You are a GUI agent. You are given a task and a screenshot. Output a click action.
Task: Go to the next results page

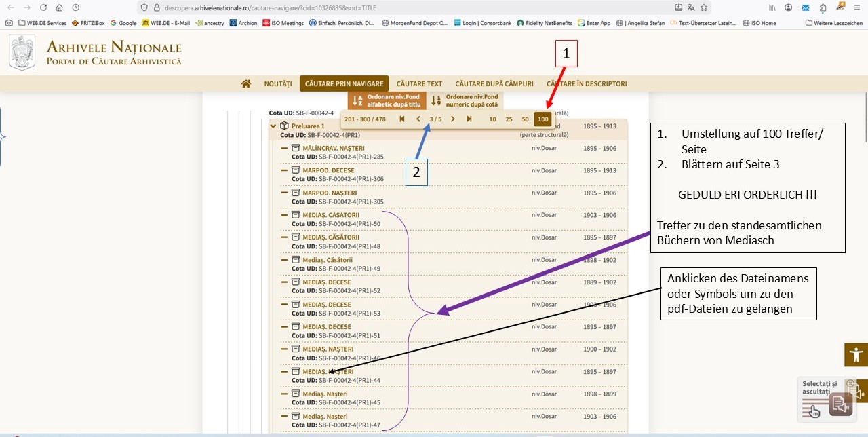pos(453,119)
